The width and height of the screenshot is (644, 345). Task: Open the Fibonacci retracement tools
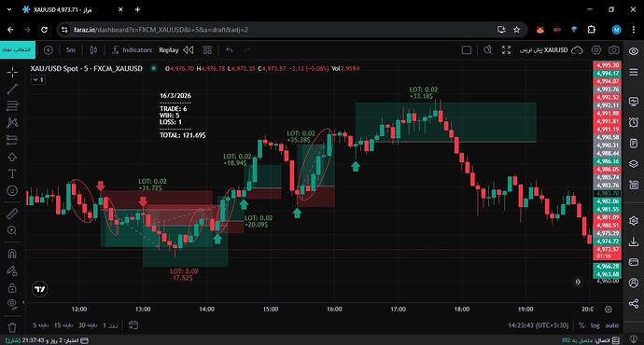tap(12, 106)
